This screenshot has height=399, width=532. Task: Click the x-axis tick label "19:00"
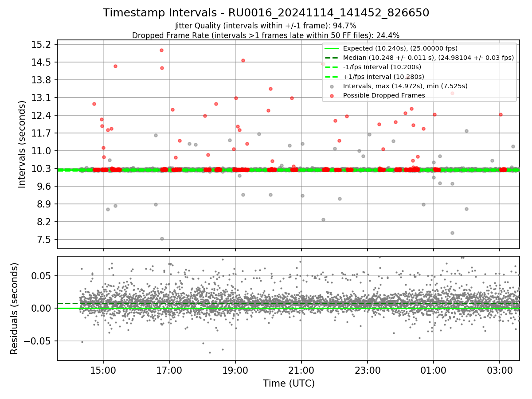coord(235,372)
